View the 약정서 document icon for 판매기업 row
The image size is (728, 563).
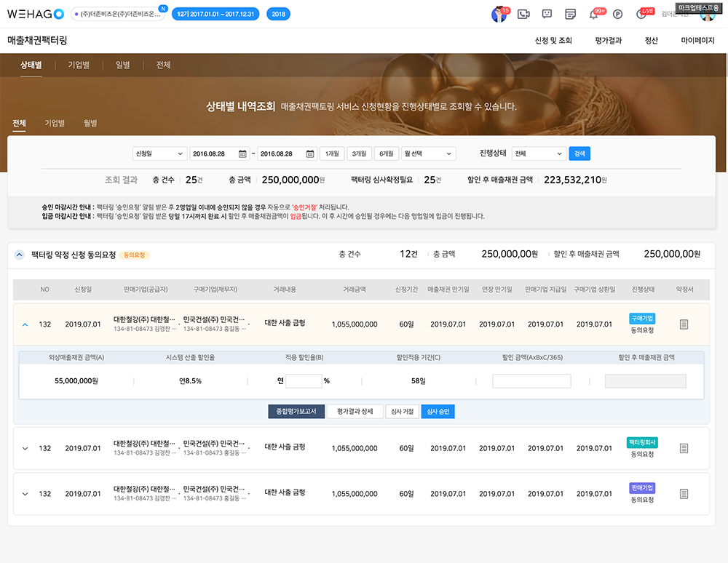[684, 494]
